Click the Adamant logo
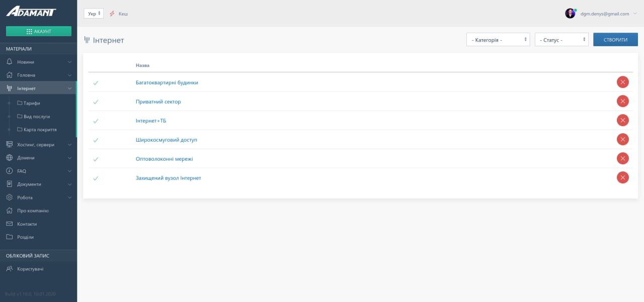The height and width of the screenshot is (302, 644). point(31,12)
